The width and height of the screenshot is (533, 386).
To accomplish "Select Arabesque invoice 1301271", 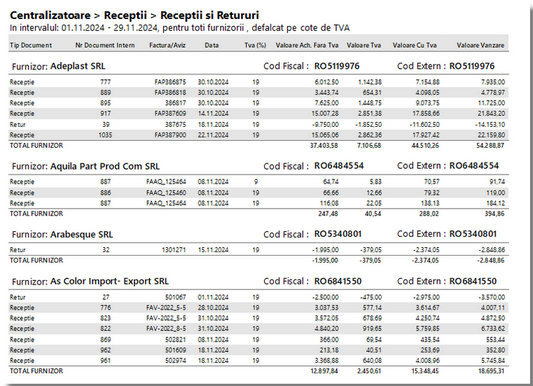I will pos(174,250).
